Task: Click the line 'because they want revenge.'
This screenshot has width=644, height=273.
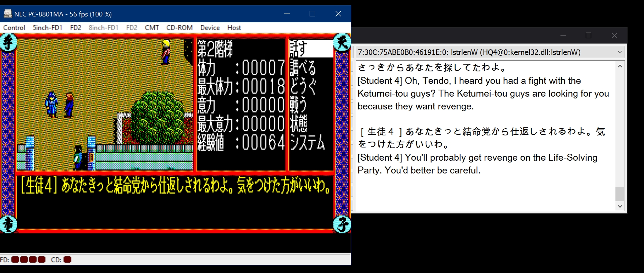Action: click(x=416, y=106)
